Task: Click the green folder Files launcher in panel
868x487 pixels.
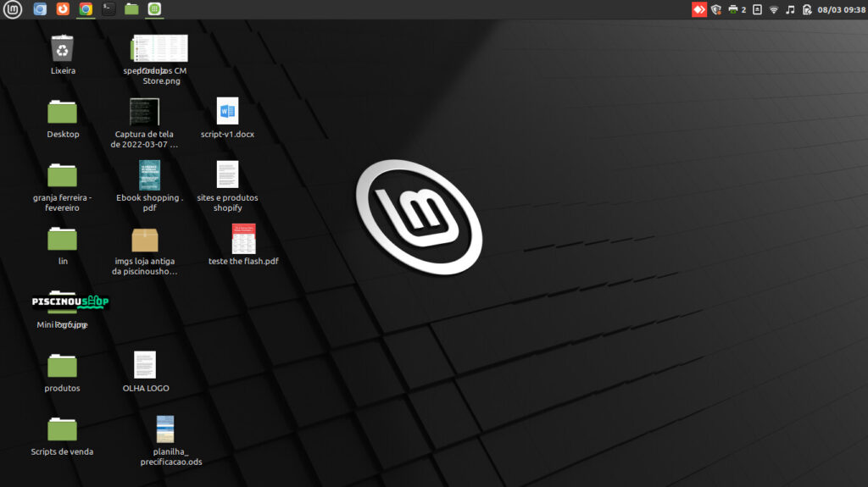Action: coord(131,9)
